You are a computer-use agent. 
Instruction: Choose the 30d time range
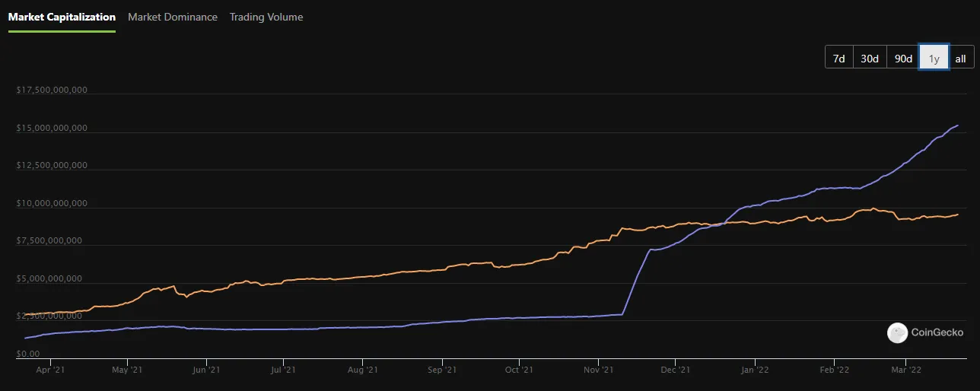click(x=870, y=58)
